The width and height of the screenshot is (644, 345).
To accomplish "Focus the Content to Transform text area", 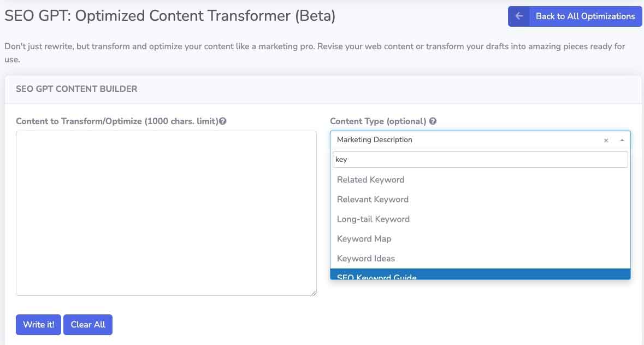I will (167, 213).
